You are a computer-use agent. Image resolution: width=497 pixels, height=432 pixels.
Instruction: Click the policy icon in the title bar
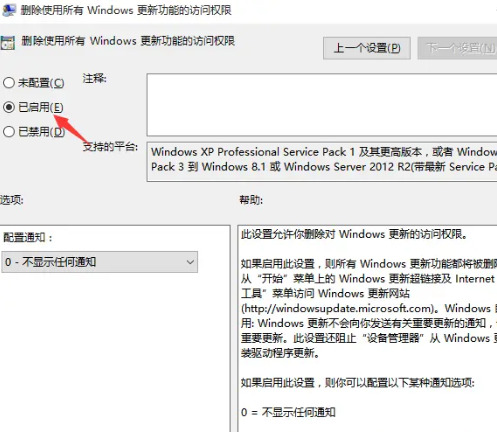(x=8, y=10)
